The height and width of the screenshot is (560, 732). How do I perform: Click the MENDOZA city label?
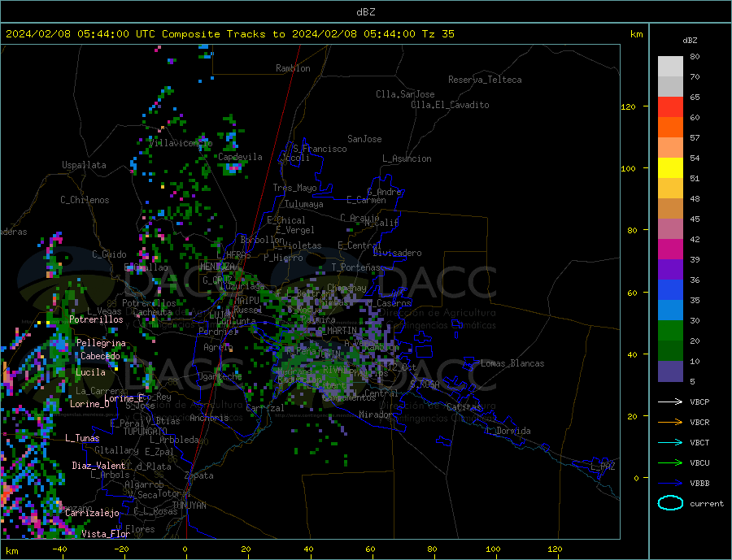pos(217,267)
